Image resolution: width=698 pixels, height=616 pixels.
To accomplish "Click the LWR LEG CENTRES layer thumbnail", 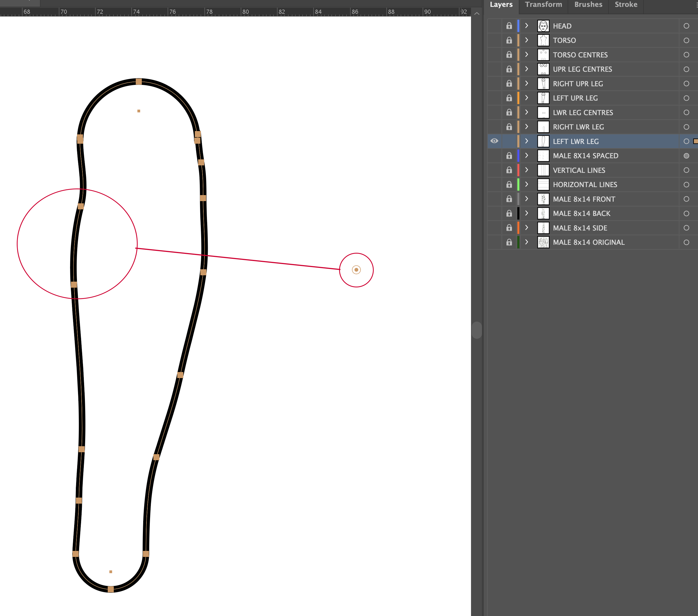I will tap(543, 112).
